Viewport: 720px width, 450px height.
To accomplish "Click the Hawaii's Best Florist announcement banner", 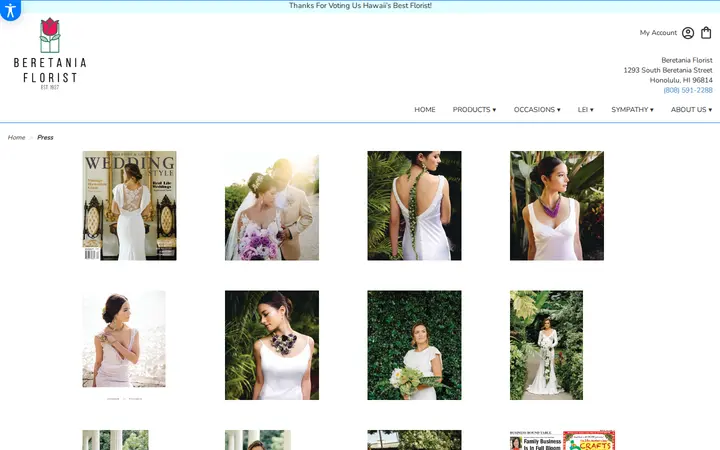I will coord(360,6).
